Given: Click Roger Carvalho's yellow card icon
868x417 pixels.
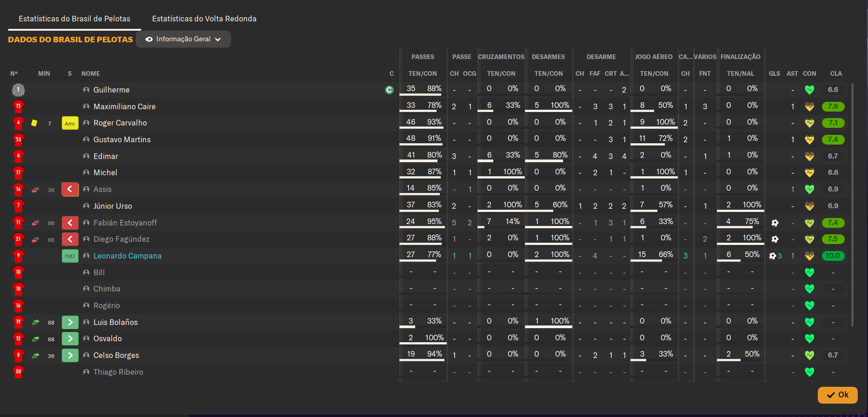Looking at the screenshot, I should coord(34,123).
